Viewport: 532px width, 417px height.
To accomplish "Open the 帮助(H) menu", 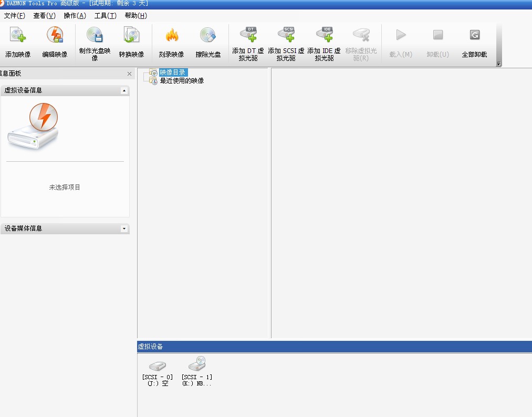I will [x=135, y=16].
